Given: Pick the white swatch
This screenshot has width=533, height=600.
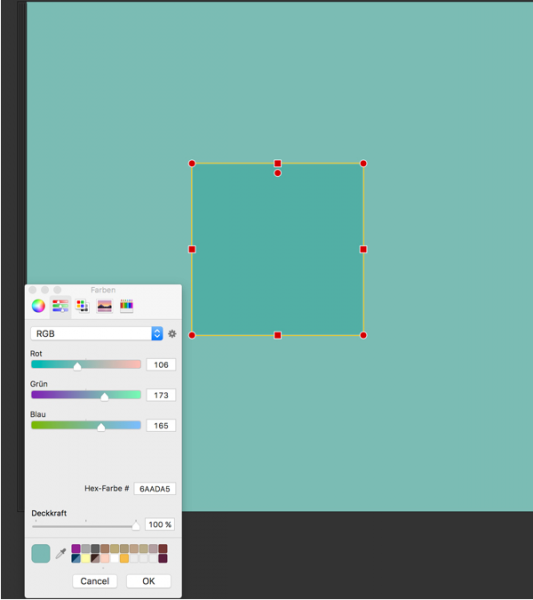Looking at the screenshot, I should click(115, 558).
